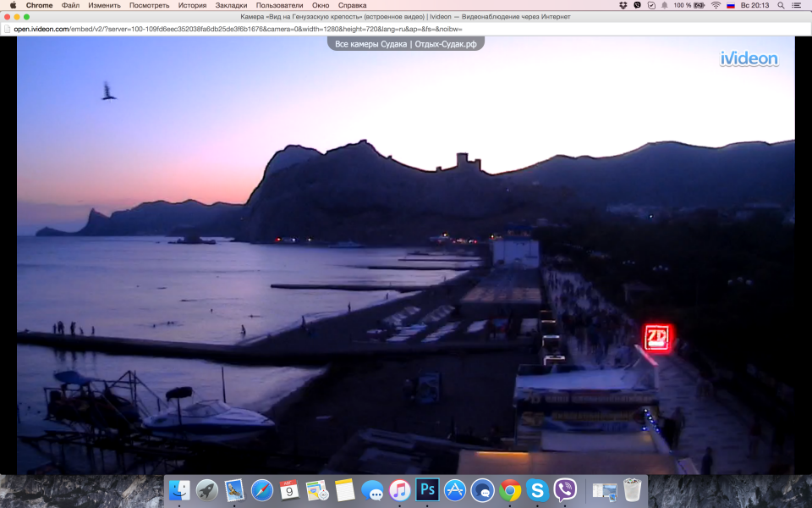Click the Dropbox menu bar icon
The width and height of the screenshot is (812, 508).
[623, 5]
